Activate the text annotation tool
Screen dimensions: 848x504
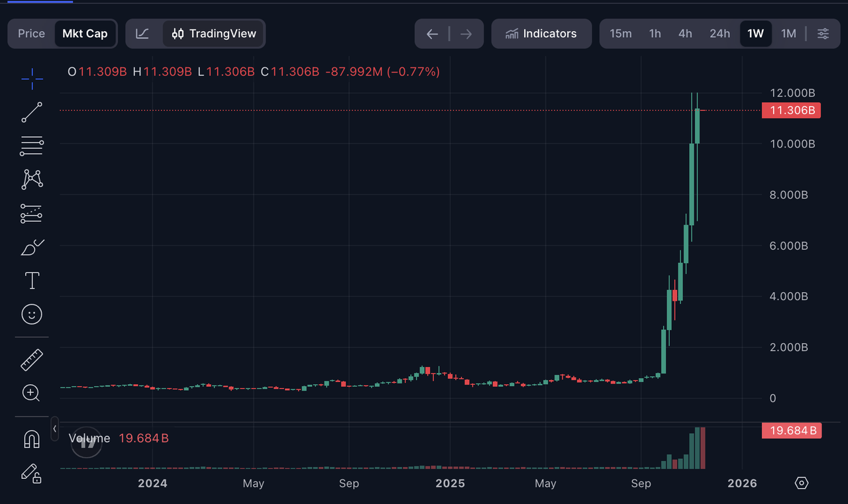(x=31, y=280)
